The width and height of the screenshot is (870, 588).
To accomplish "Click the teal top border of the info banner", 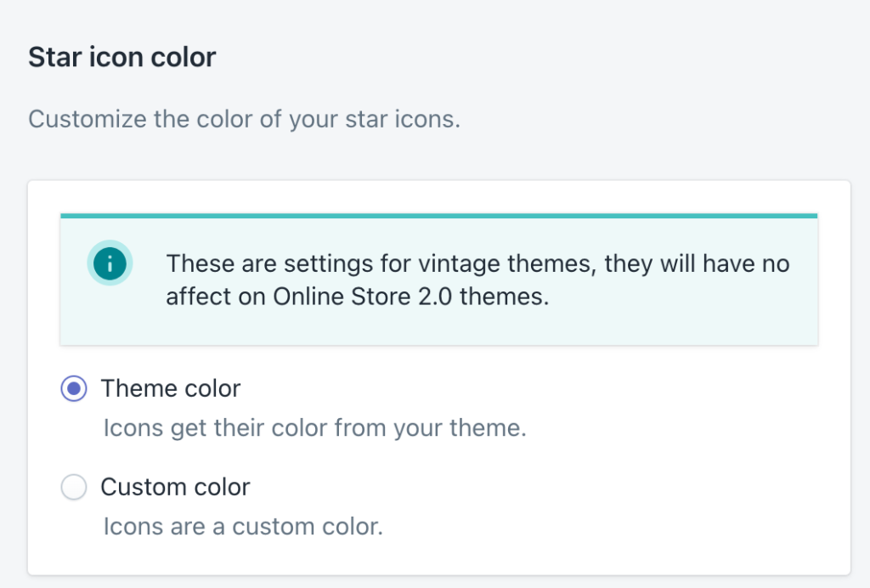I will click(438, 216).
